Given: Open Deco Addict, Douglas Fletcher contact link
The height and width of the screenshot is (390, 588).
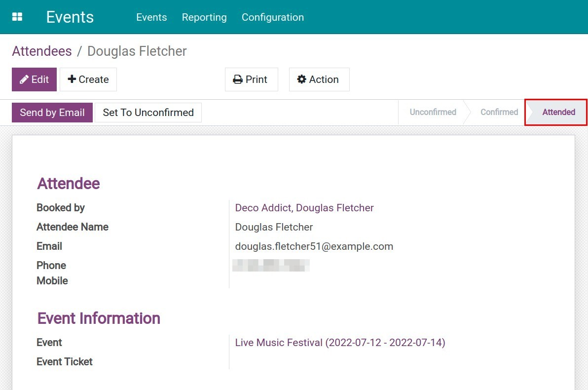Looking at the screenshot, I should 304,208.
